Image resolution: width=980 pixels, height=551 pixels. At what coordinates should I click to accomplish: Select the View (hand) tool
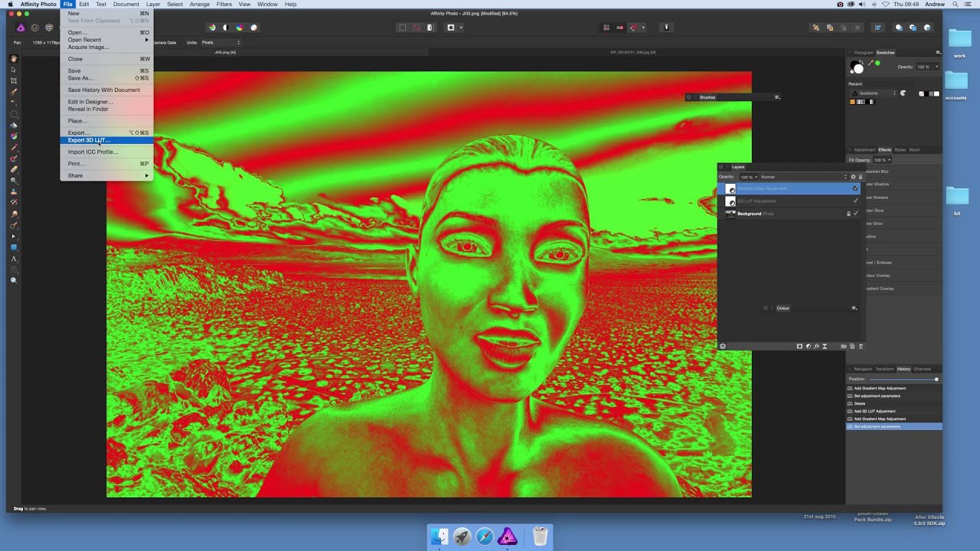[x=14, y=59]
